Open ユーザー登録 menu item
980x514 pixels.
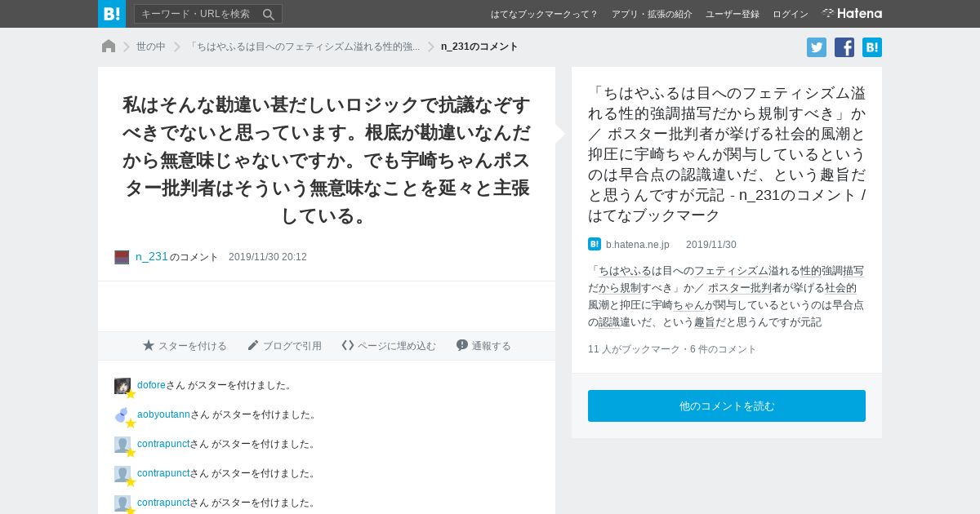733,14
